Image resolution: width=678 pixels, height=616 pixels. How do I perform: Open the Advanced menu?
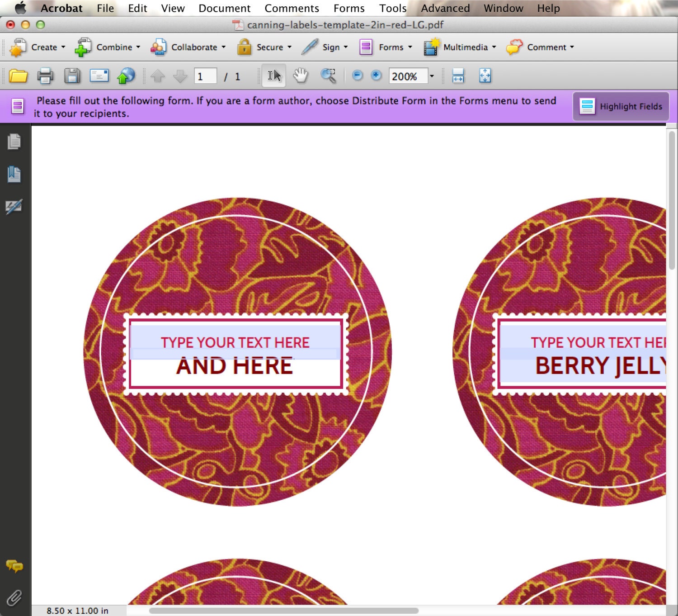(x=444, y=8)
